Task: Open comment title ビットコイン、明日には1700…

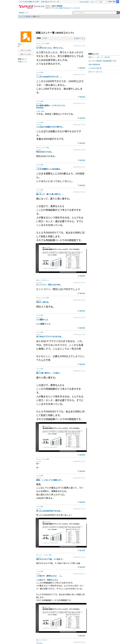Action: (x=49, y=285)
